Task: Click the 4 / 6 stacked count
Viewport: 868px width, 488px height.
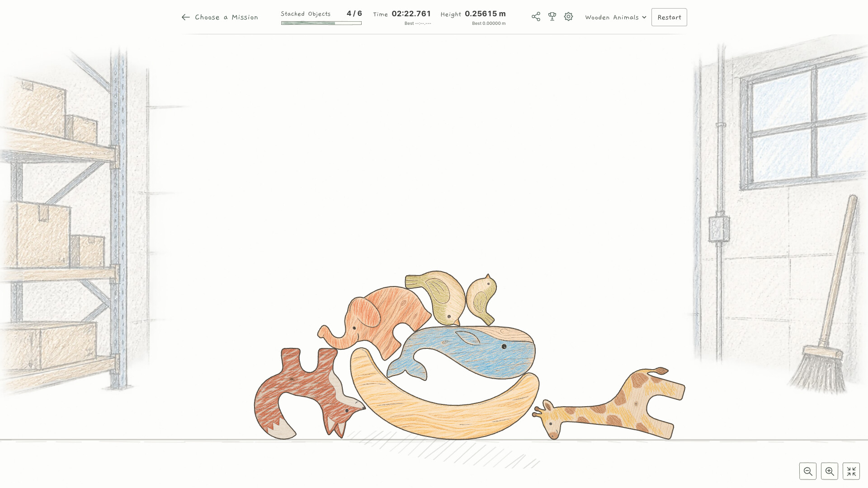Action: (x=354, y=14)
